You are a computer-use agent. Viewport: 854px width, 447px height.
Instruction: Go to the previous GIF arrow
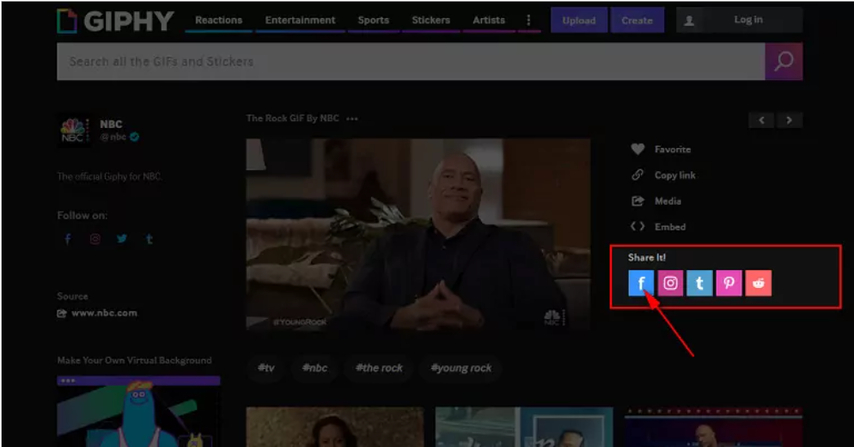pyautogui.click(x=761, y=120)
